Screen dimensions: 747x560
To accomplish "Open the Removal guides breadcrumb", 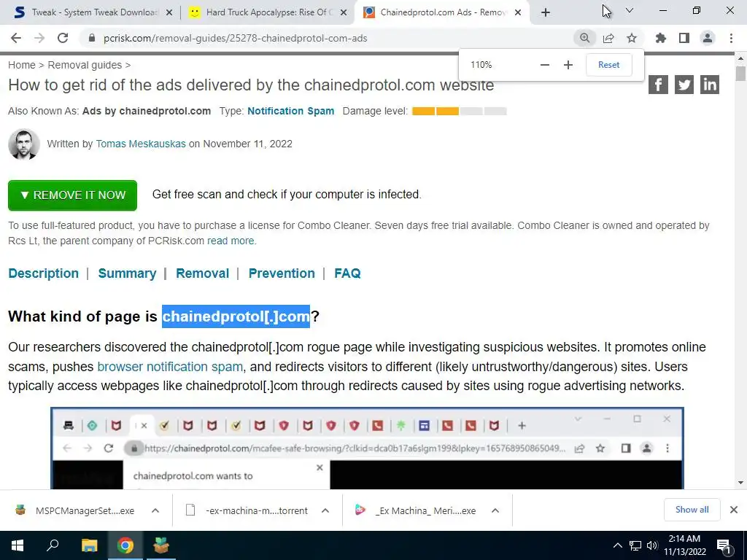I will click(85, 65).
